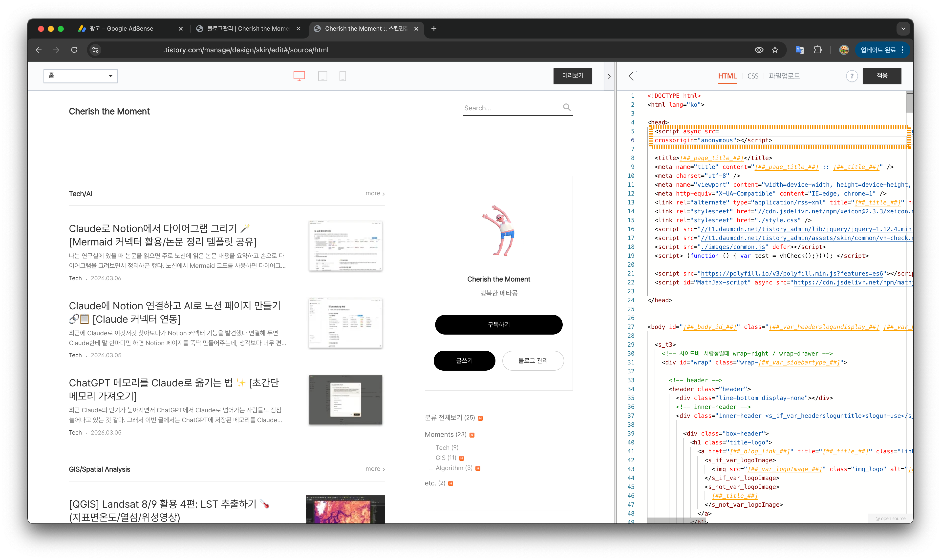The width and height of the screenshot is (941, 560).
Task: Switch to the Google AdSense browser tab
Action: pos(130,29)
